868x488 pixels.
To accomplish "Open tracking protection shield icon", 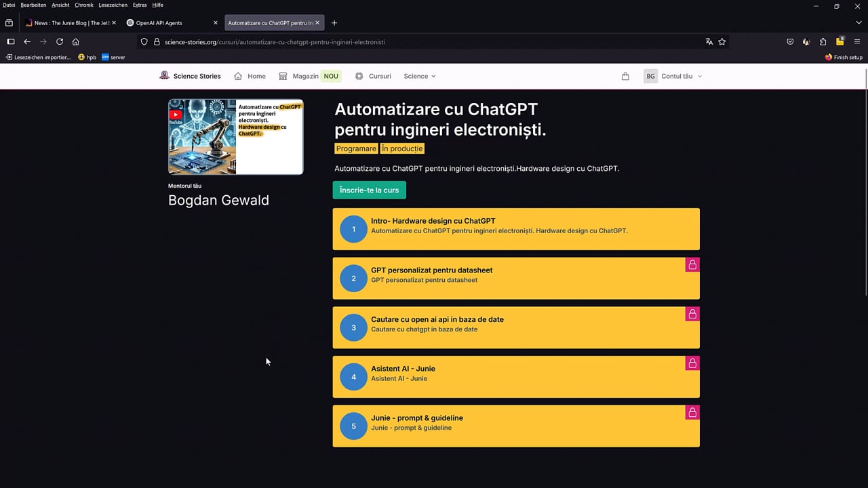I will pyautogui.click(x=144, y=41).
